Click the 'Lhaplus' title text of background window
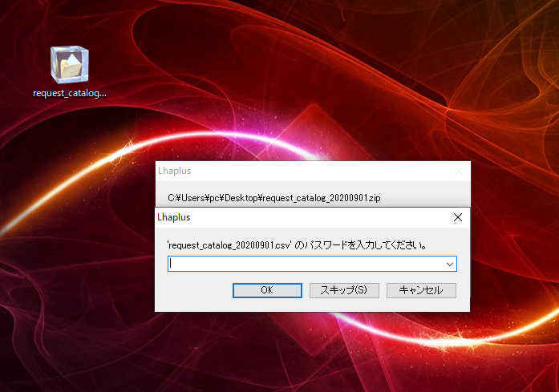This screenshot has height=392, width=559. (x=174, y=171)
